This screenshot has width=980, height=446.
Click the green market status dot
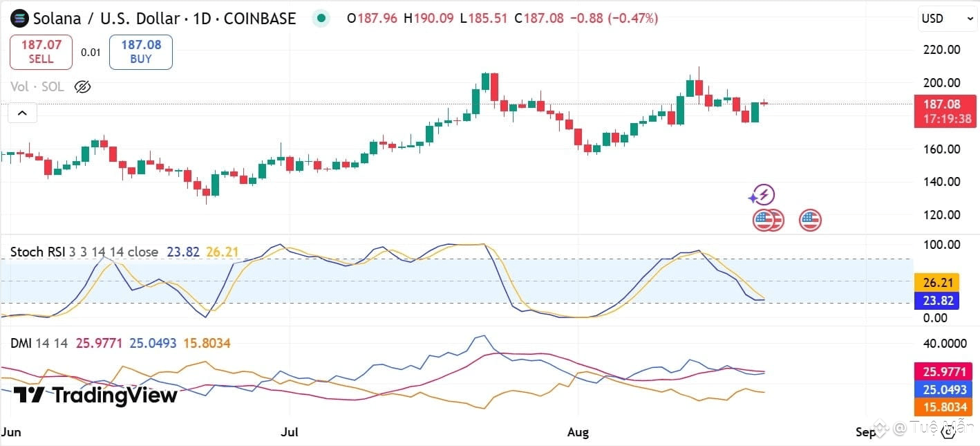click(x=321, y=19)
